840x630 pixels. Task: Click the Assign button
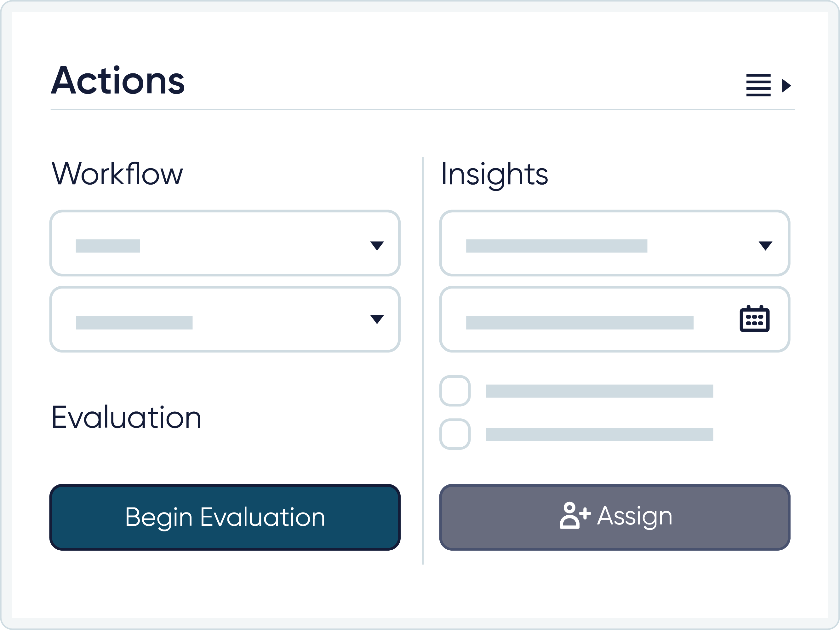(615, 517)
